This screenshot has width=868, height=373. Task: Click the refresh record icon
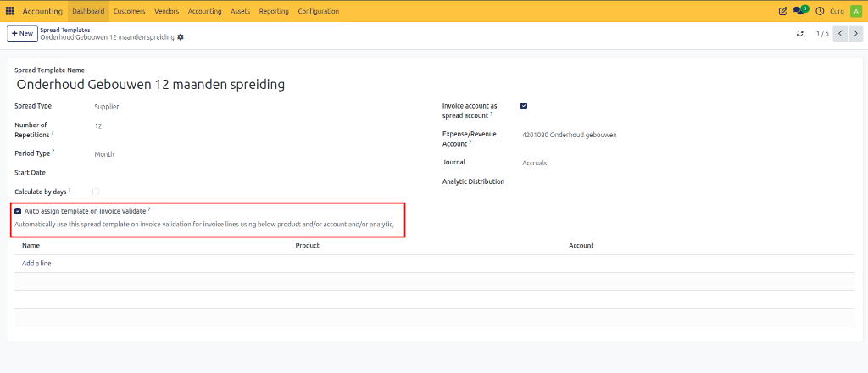(800, 34)
